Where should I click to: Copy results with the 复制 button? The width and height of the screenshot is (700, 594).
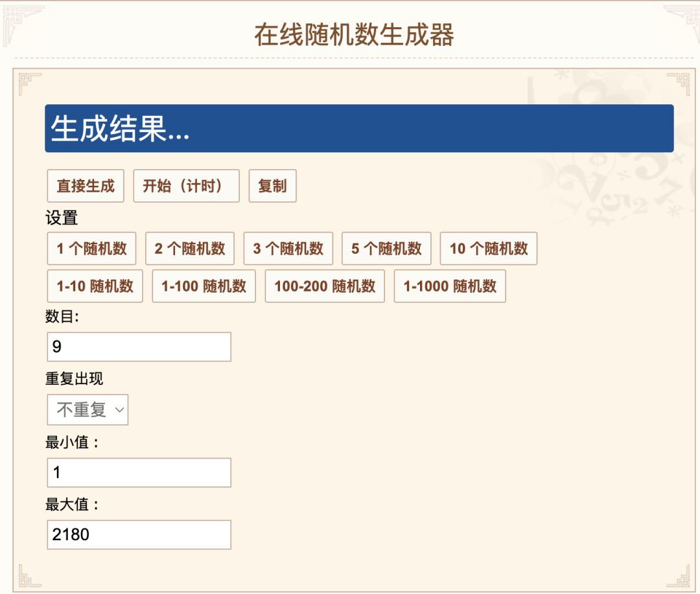click(x=272, y=186)
